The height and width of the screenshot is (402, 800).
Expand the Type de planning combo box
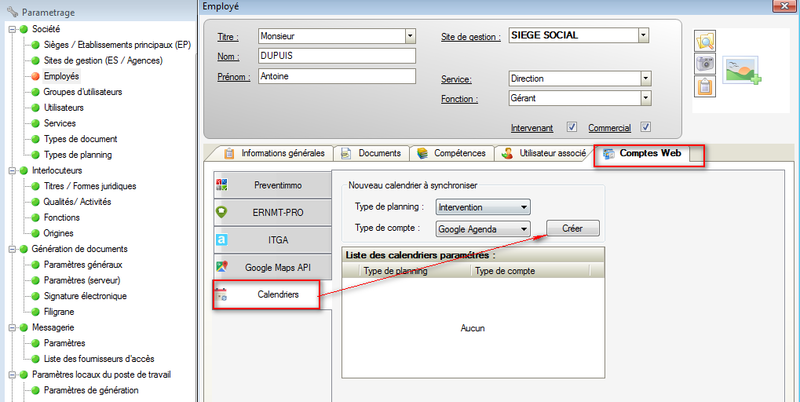[524, 207]
